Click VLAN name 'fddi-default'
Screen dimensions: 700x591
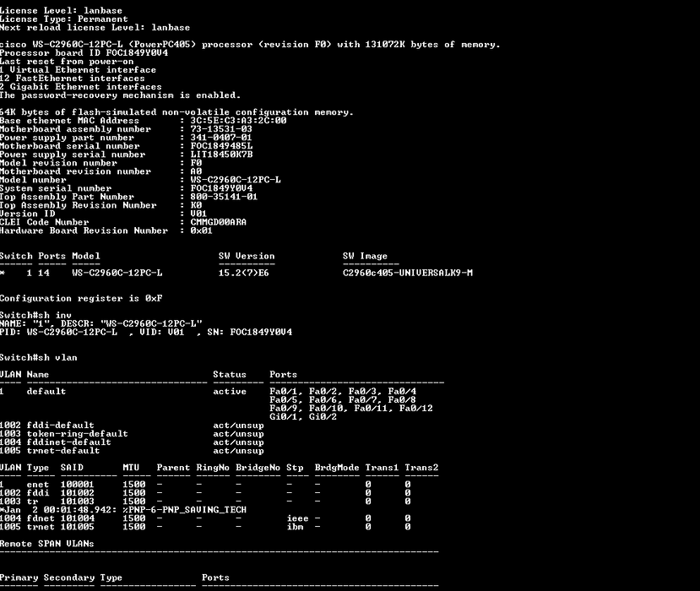pyautogui.click(x=60, y=426)
